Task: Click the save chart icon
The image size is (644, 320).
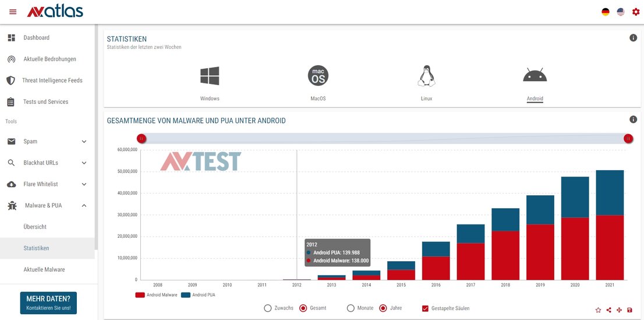Action: click(x=629, y=310)
